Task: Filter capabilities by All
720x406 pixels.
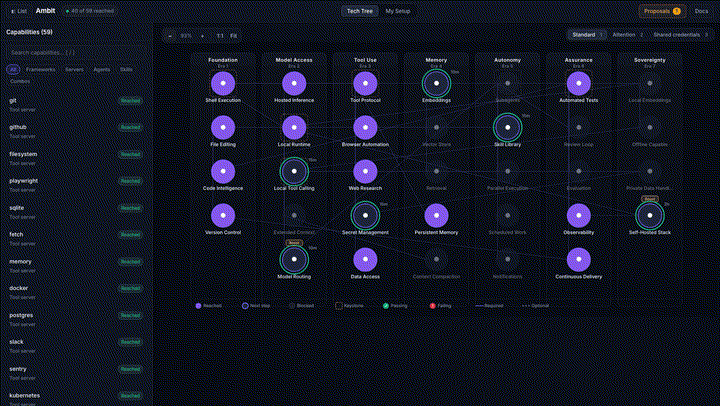Action: 13,69
